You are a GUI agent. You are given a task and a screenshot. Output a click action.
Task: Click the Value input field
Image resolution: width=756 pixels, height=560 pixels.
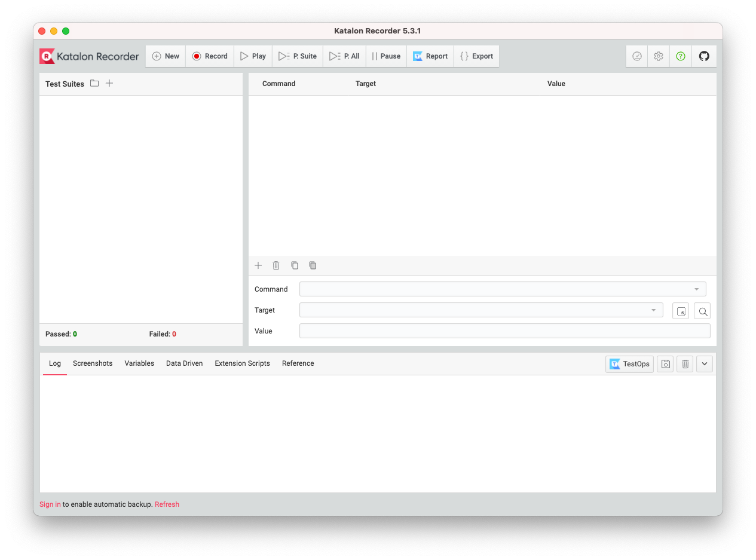pos(505,331)
